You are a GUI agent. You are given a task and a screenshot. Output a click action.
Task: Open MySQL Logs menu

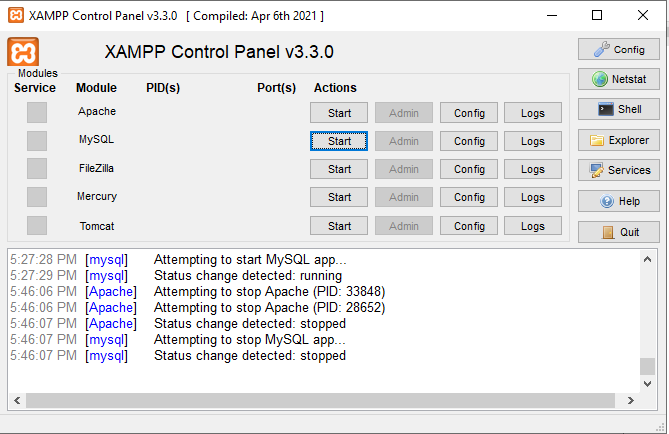pyautogui.click(x=532, y=141)
